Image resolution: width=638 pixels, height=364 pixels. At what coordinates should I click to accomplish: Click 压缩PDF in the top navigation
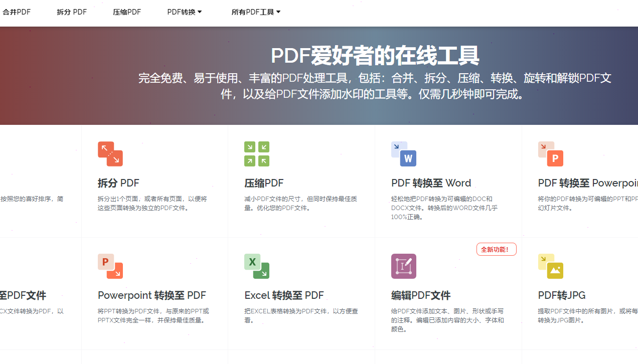click(127, 12)
